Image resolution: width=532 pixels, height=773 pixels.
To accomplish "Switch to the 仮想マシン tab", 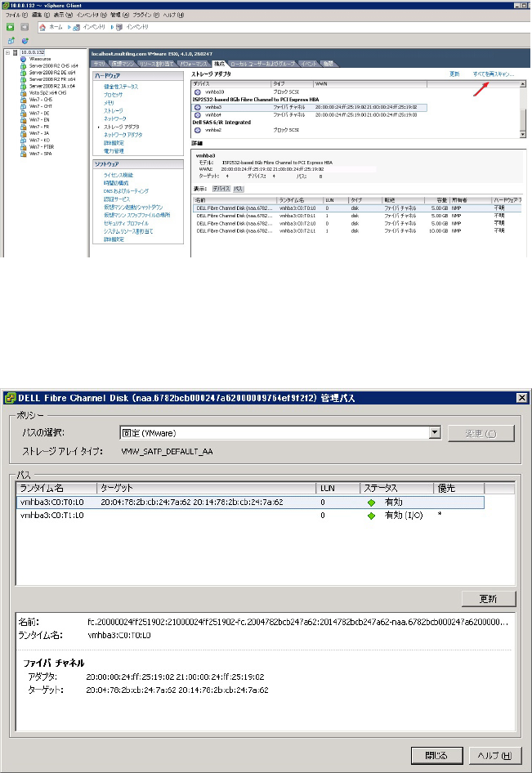I will coord(122,64).
